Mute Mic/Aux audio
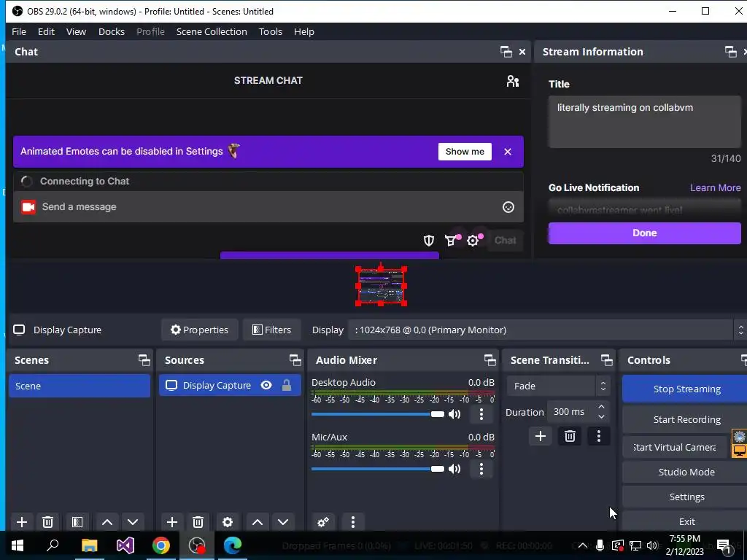 pyautogui.click(x=454, y=469)
